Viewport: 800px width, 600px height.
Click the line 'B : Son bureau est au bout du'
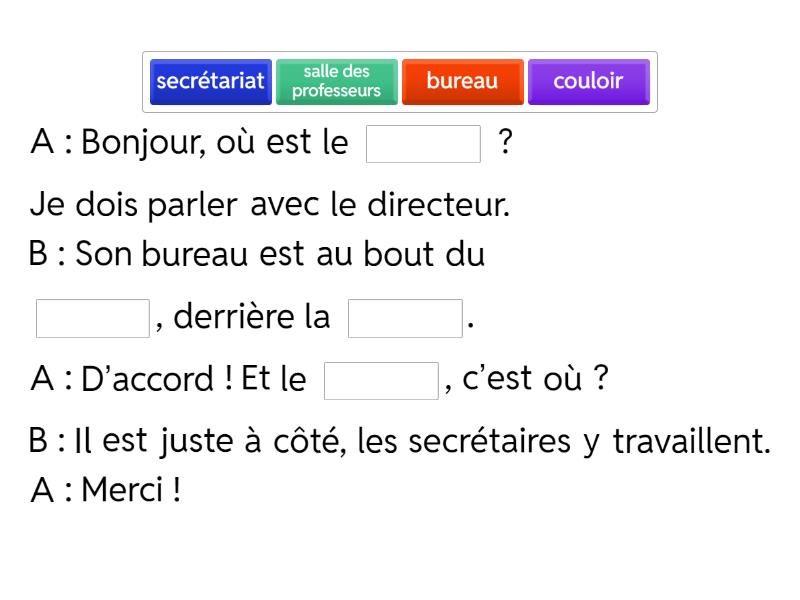tap(257, 255)
